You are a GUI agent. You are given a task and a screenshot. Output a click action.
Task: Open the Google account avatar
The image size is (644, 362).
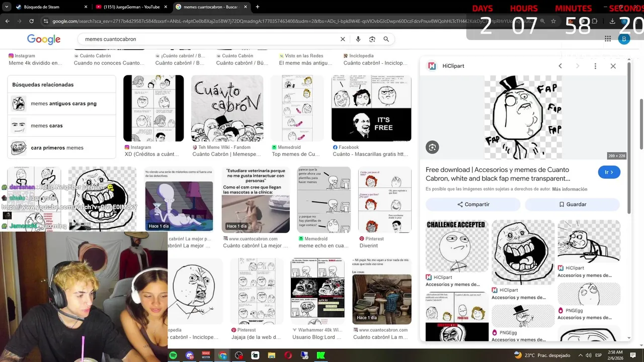624,39
